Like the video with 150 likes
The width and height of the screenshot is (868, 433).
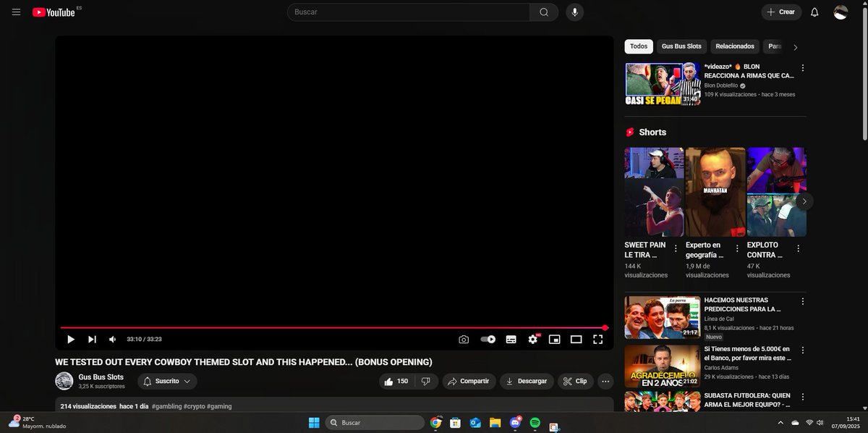[396, 381]
